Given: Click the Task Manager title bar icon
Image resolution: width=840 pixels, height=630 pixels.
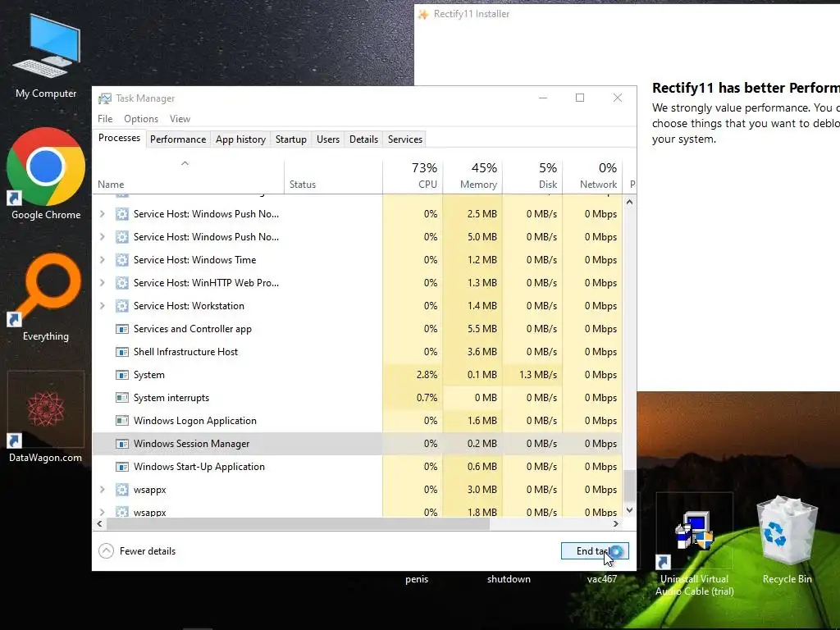Looking at the screenshot, I should point(105,98).
